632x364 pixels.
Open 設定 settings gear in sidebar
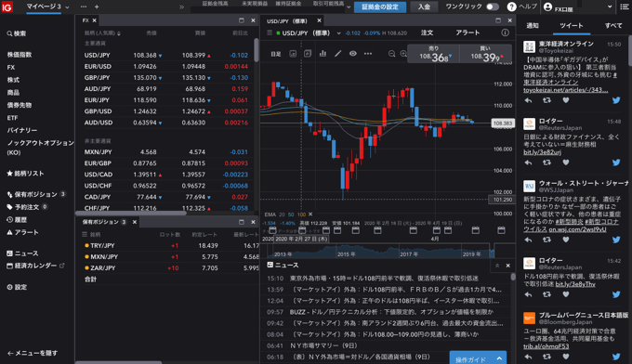[17, 287]
